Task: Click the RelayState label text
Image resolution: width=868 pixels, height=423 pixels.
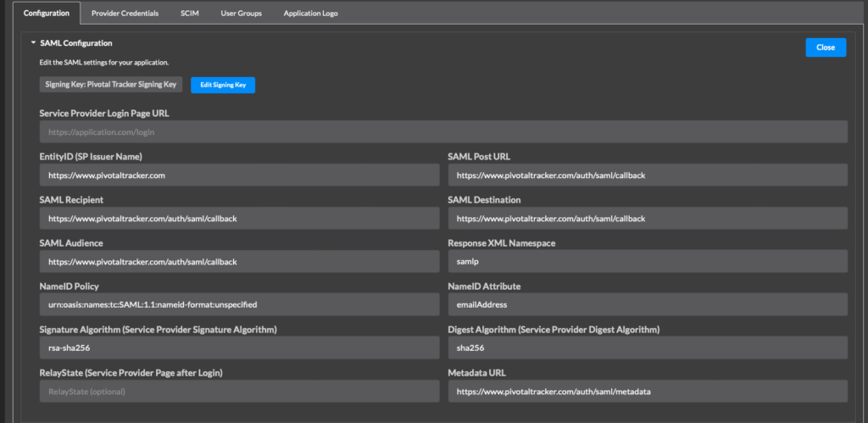Action: [131, 373]
